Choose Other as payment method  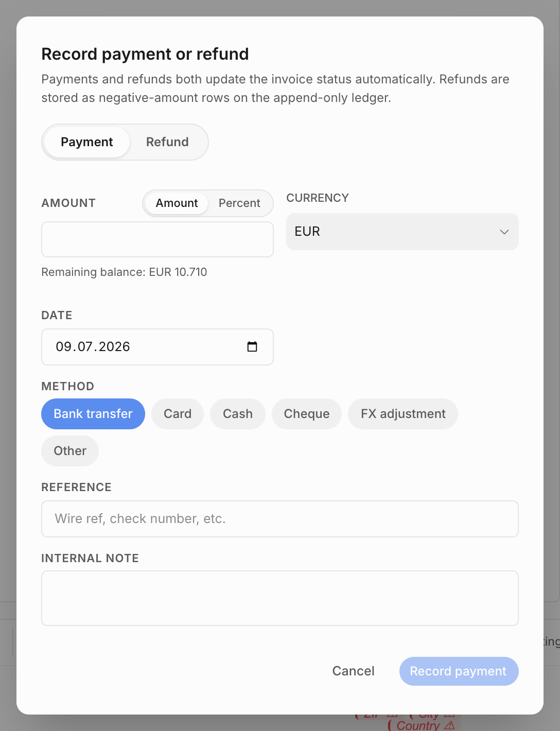tap(70, 451)
